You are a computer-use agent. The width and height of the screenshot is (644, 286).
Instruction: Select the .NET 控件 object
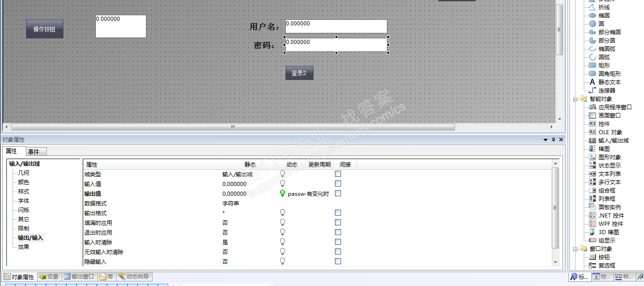click(x=611, y=215)
